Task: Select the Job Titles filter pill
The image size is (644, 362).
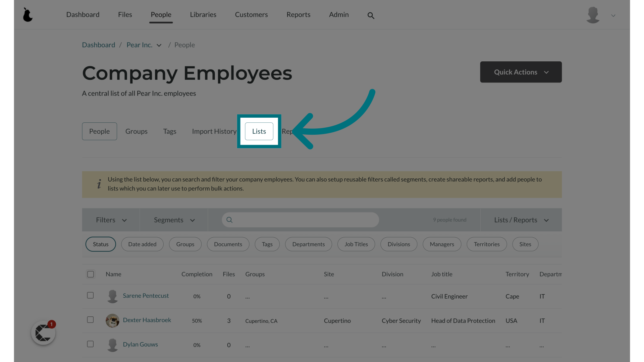Action: point(356,244)
